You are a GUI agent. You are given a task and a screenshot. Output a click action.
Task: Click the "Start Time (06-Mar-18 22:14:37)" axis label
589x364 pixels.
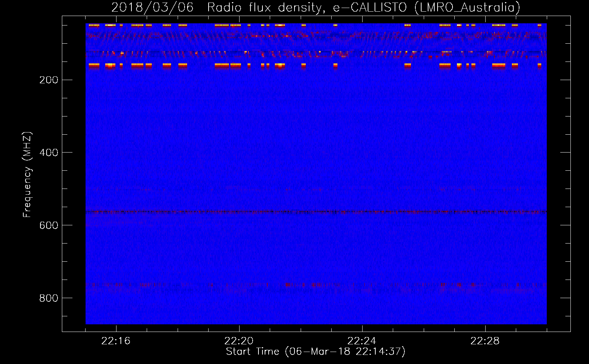[316, 352]
